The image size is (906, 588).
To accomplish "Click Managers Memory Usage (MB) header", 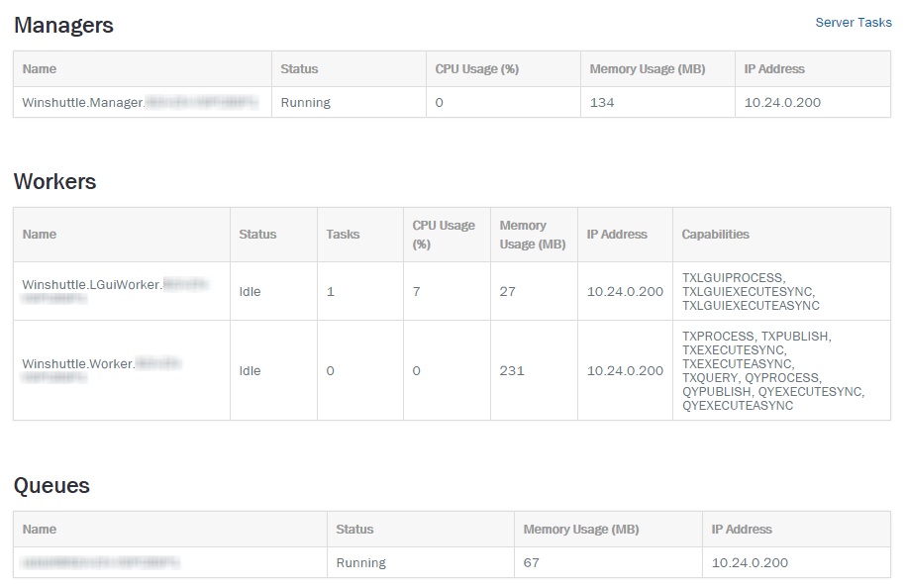I will tap(657, 68).
